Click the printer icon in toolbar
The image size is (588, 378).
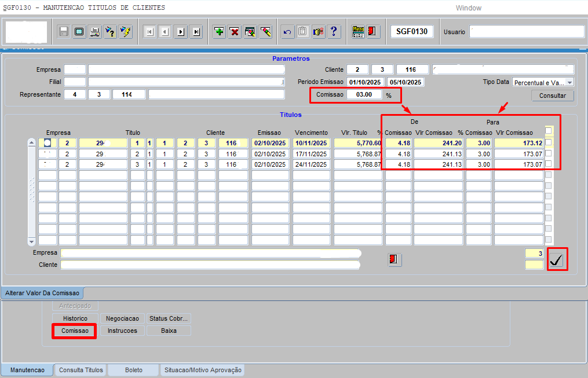coord(94,32)
